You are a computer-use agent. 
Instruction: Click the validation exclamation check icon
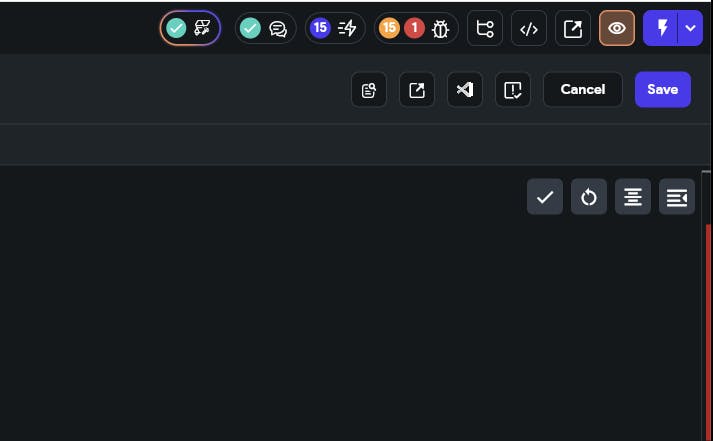[x=513, y=90]
